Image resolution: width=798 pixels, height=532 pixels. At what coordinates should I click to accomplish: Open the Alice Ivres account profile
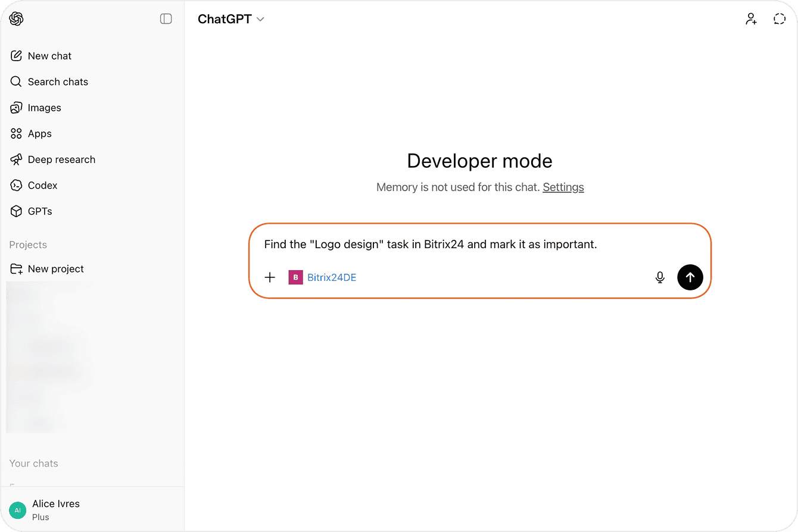[x=55, y=509]
